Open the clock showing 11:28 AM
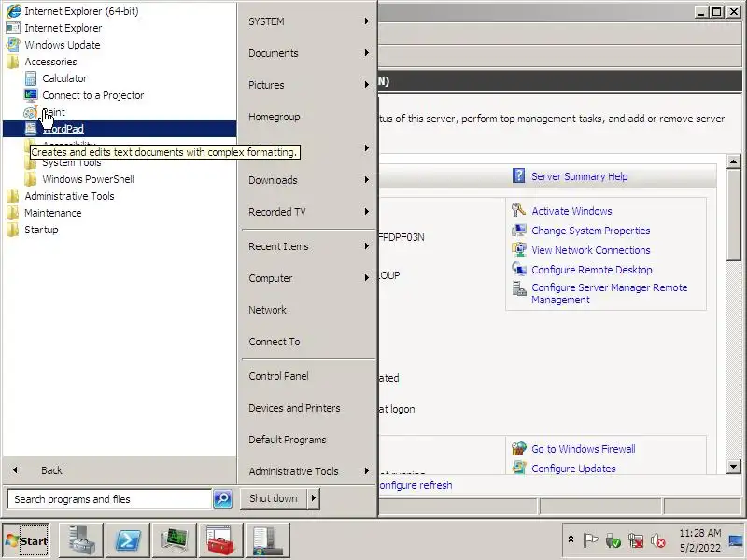 click(699, 540)
